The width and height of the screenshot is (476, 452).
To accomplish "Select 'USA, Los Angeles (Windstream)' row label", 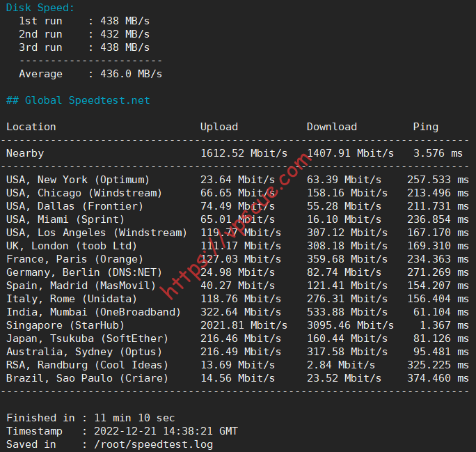I will point(97,233).
